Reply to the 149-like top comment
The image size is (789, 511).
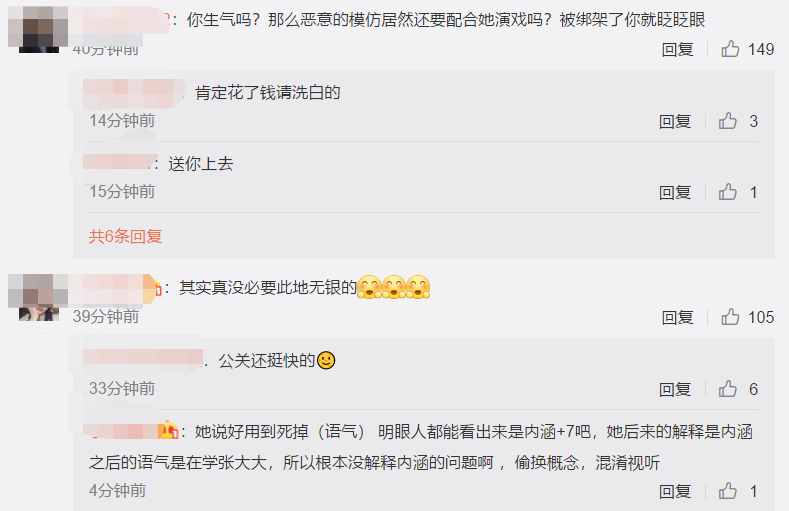click(x=677, y=49)
